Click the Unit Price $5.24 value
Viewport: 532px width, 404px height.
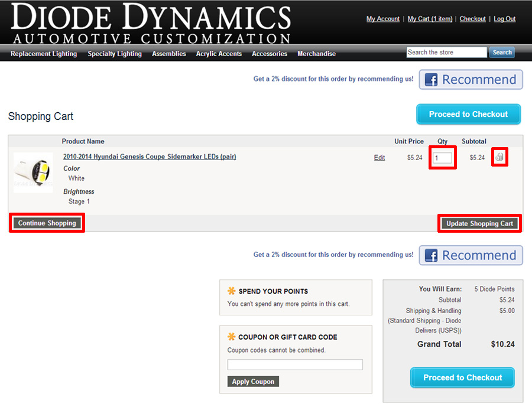point(414,158)
